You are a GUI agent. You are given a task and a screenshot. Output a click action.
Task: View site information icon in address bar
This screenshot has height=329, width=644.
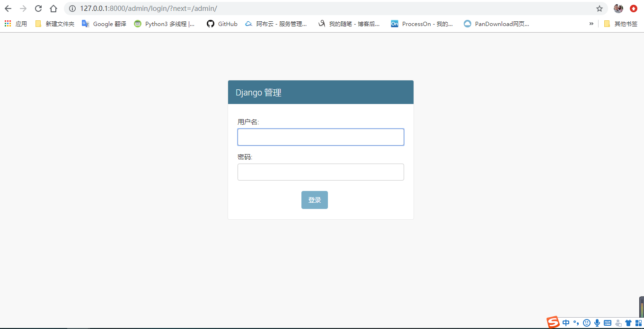pyautogui.click(x=72, y=9)
